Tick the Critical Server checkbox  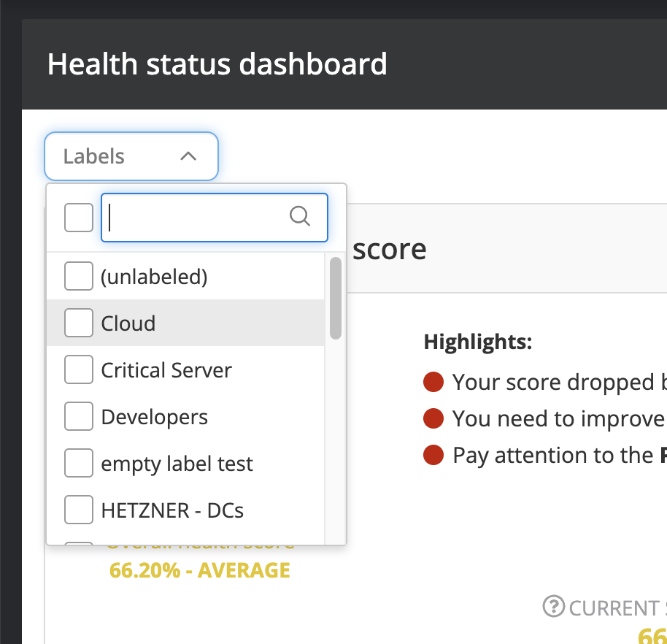point(79,370)
